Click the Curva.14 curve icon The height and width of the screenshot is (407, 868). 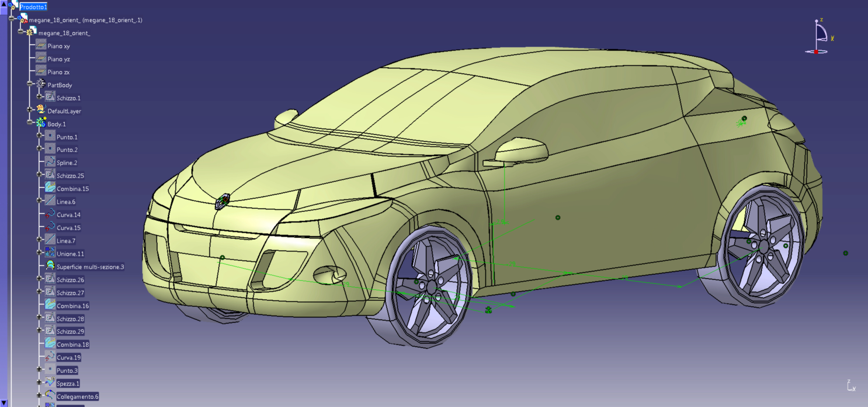click(x=50, y=213)
